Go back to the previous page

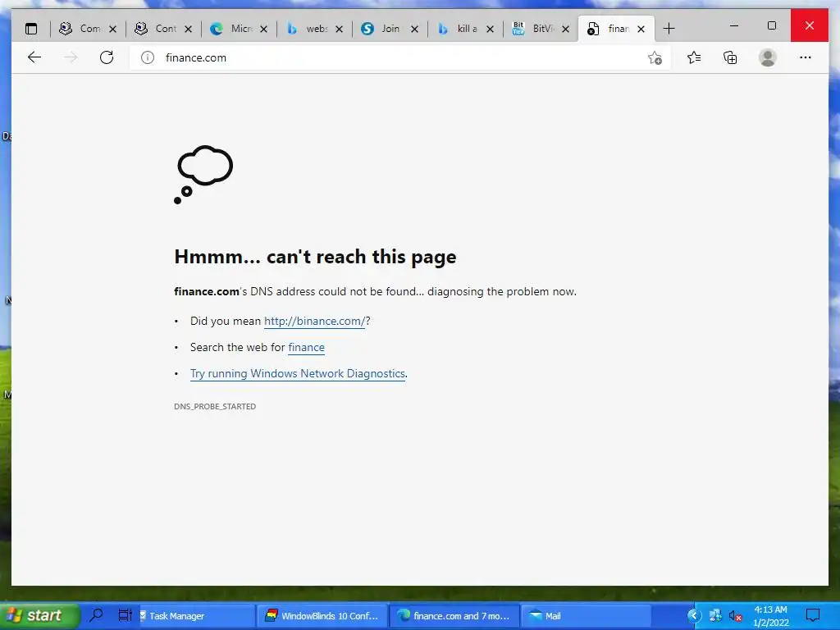click(34, 57)
